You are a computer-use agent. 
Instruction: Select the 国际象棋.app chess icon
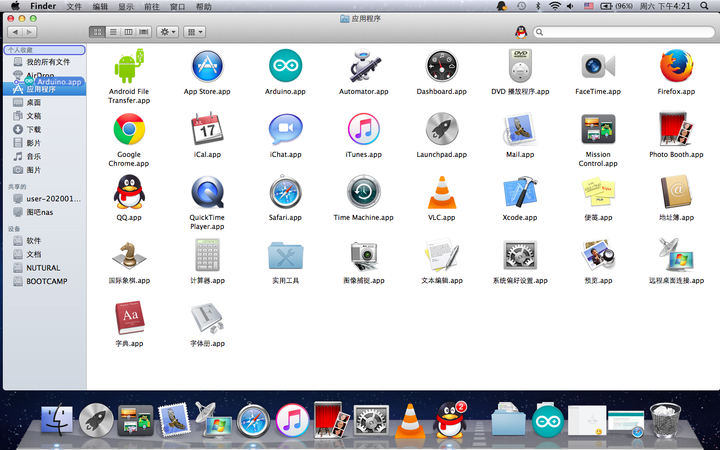coord(129,255)
